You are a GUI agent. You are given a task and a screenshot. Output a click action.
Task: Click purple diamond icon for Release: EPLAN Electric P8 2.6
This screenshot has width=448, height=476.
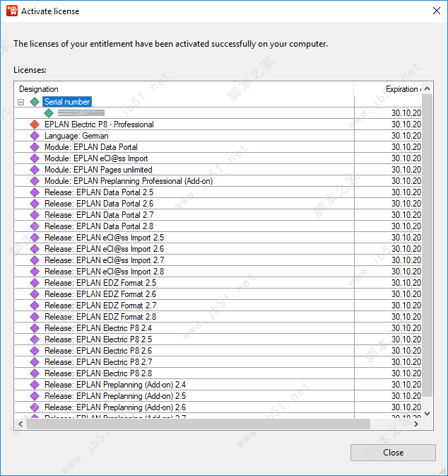[x=35, y=351]
